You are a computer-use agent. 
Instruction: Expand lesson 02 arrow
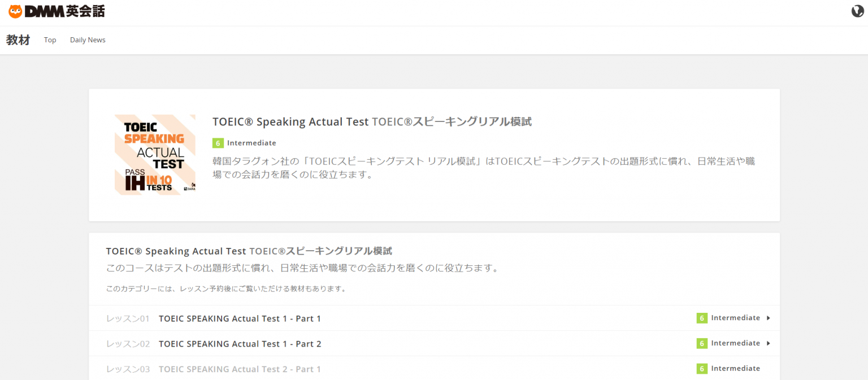pos(769,343)
